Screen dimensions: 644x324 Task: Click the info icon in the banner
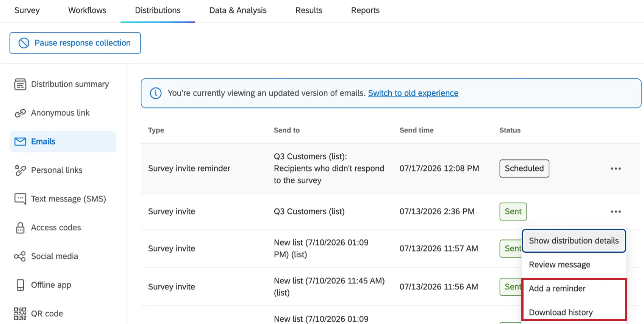click(156, 93)
